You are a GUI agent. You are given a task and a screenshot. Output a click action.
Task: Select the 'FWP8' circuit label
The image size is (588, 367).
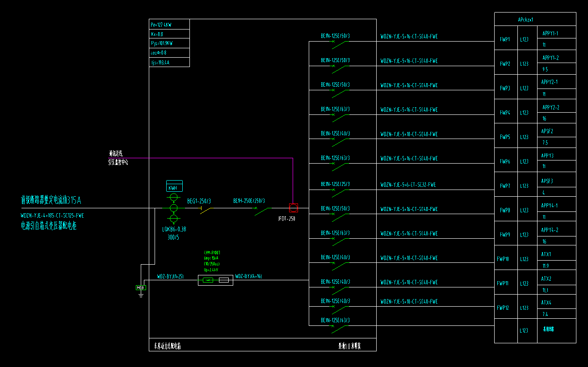pos(505,210)
